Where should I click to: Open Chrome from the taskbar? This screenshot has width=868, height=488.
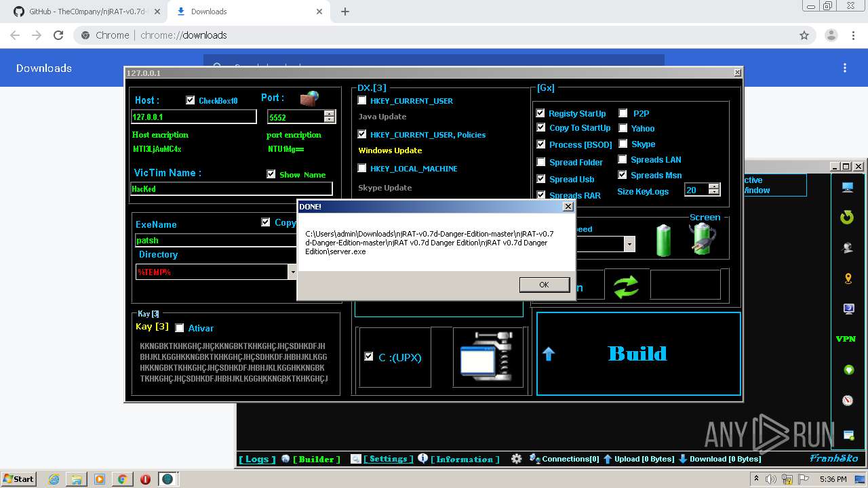122,479
